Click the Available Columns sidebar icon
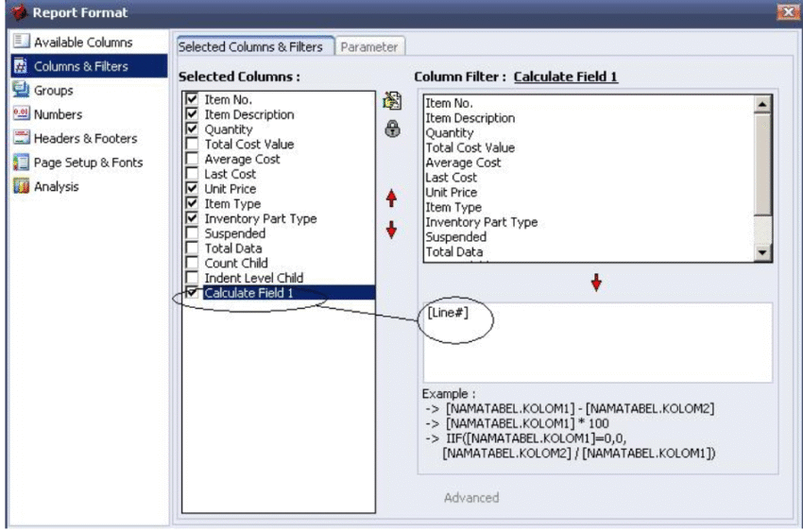803x532 pixels. tap(21, 42)
